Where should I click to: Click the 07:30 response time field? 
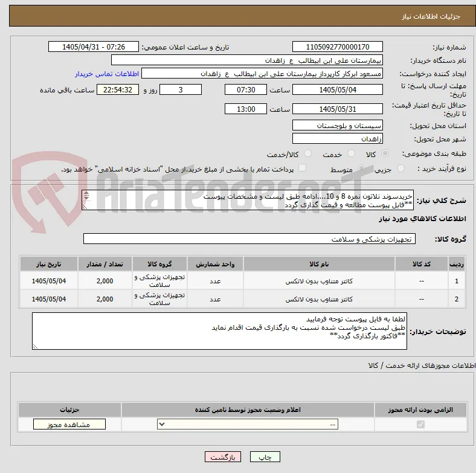point(246,89)
